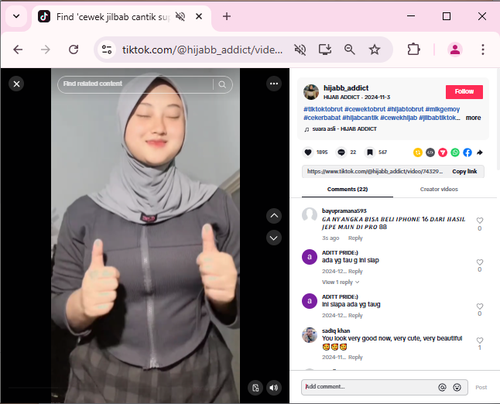Mention a user with @ icon
500x404 pixels.
(442, 387)
